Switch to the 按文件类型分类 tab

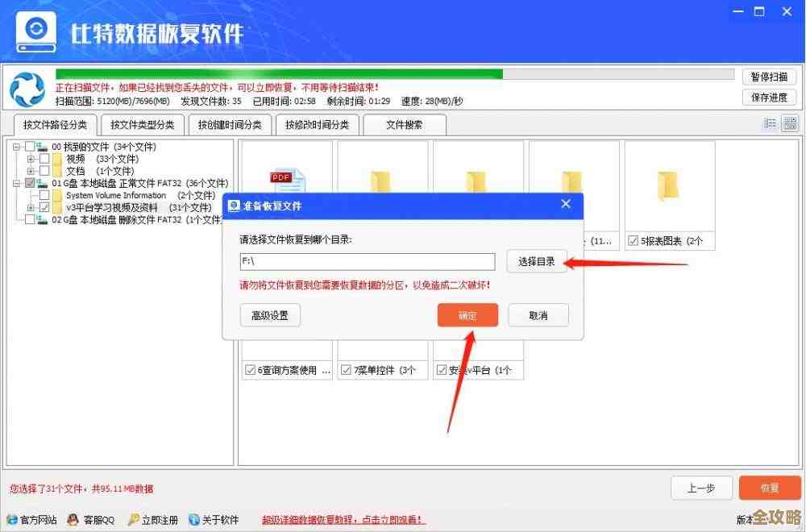[142, 124]
